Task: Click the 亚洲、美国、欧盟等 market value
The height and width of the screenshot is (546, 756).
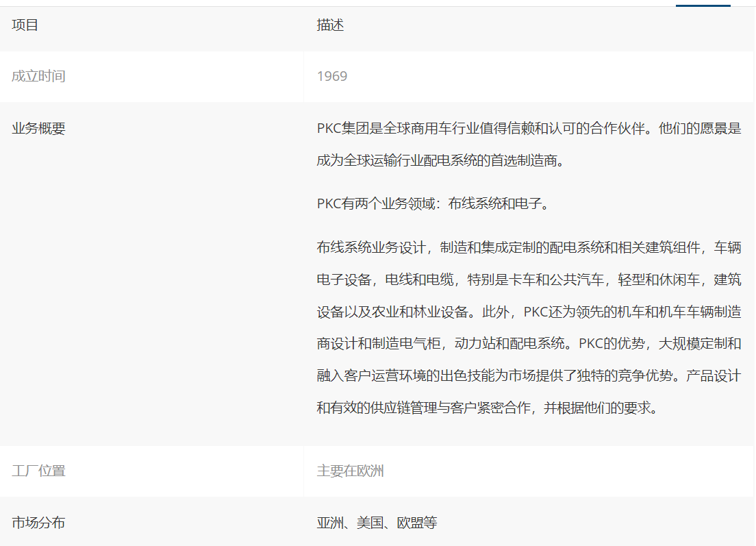Action: 377,523
